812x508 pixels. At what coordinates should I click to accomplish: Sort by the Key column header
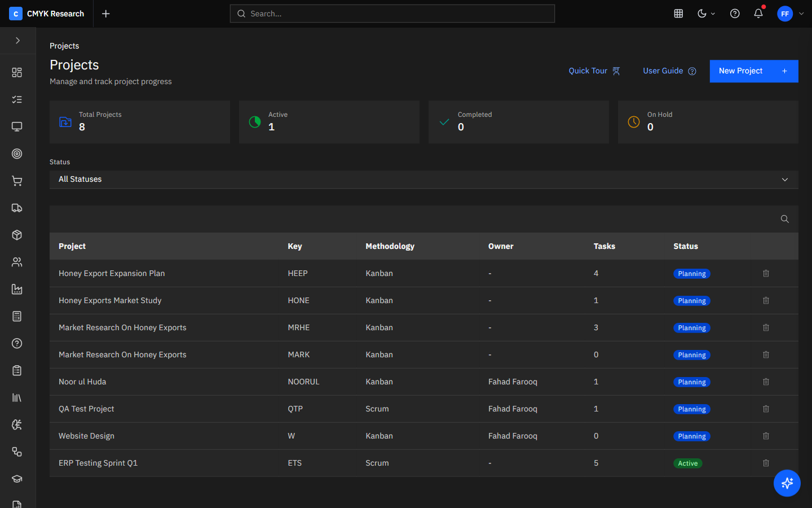[295, 246]
